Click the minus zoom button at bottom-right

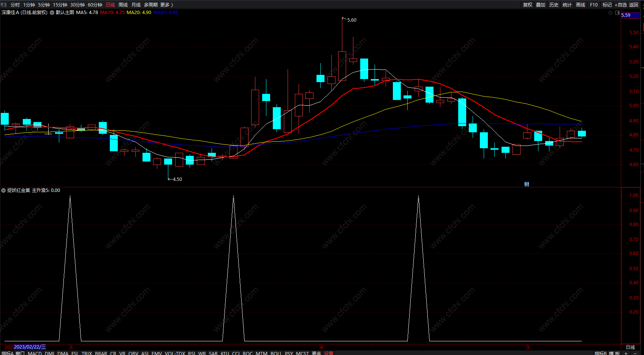[635, 353]
